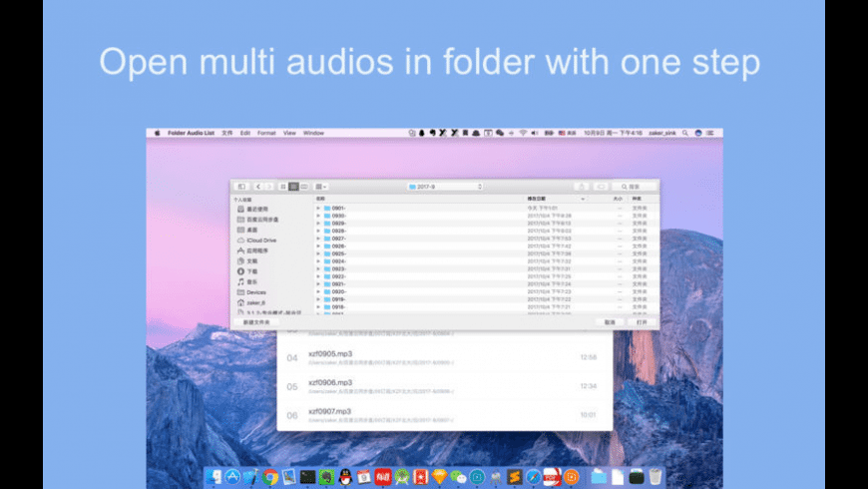Image resolution: width=868 pixels, height=489 pixels.
Task: Click the tags button in file dialog
Action: [602, 187]
